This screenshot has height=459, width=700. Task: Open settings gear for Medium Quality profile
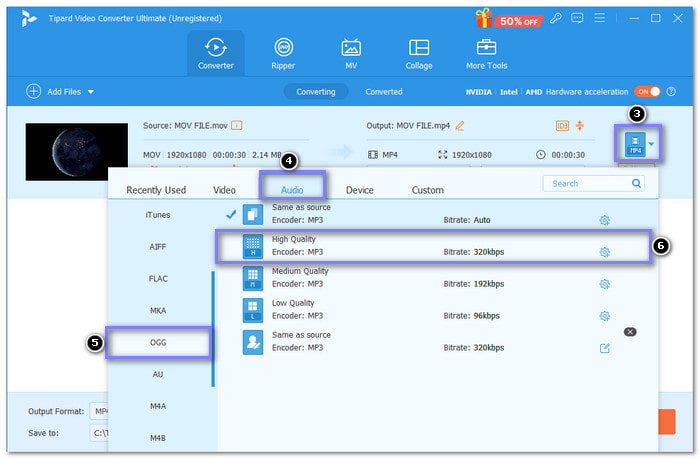coord(604,284)
